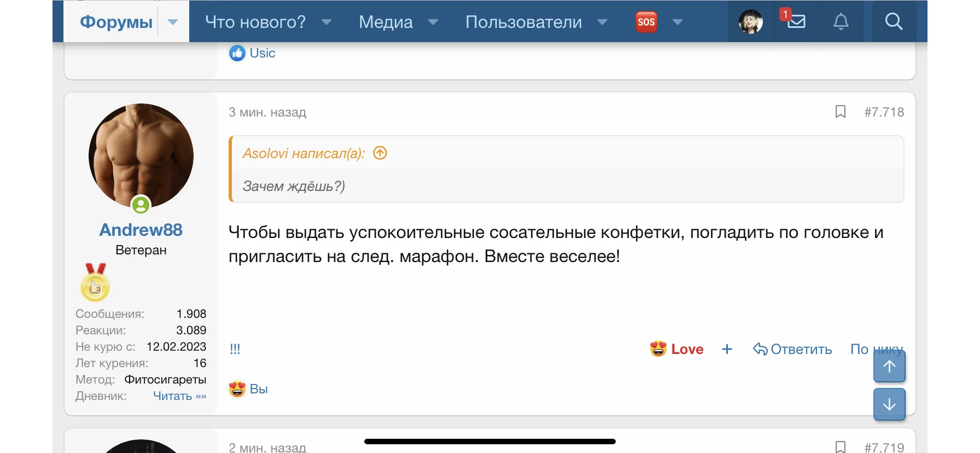Click the red SOS icon

(646, 22)
